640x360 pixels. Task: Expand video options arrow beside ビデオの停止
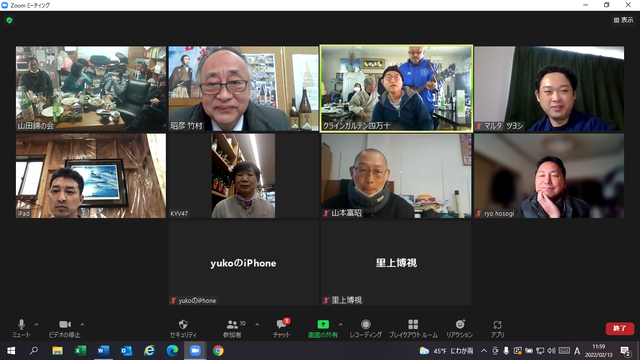82,325
